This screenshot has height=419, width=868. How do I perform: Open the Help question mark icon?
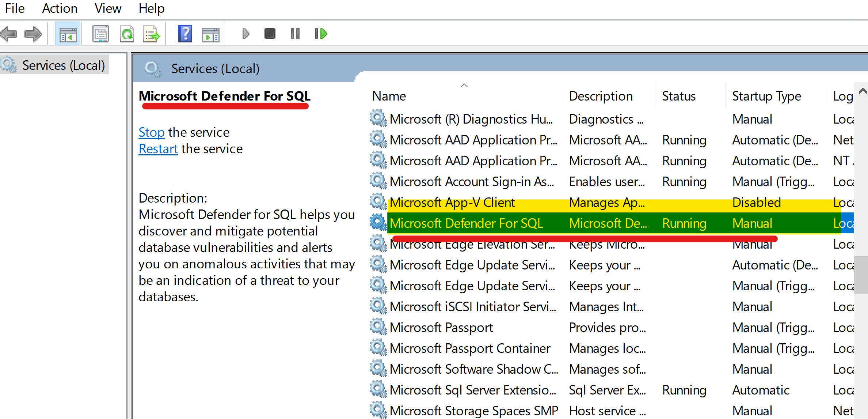[x=185, y=34]
